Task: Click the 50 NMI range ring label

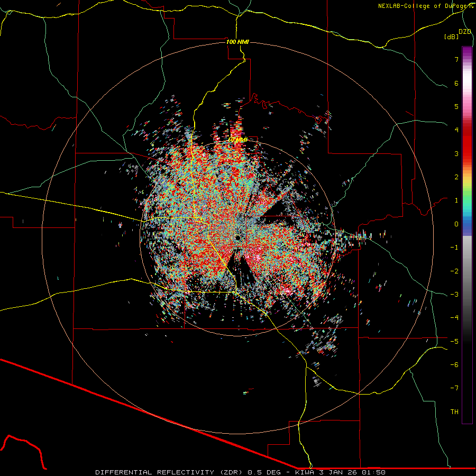Action: pyautogui.click(x=237, y=140)
